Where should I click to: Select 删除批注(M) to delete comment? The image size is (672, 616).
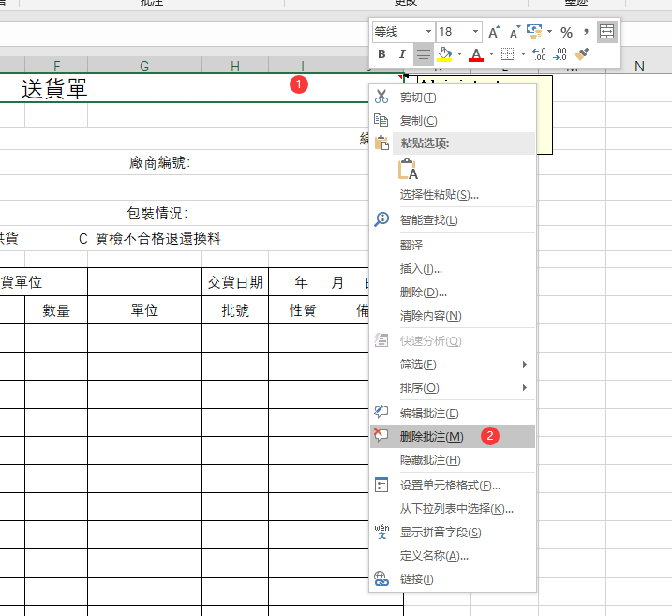(453, 437)
